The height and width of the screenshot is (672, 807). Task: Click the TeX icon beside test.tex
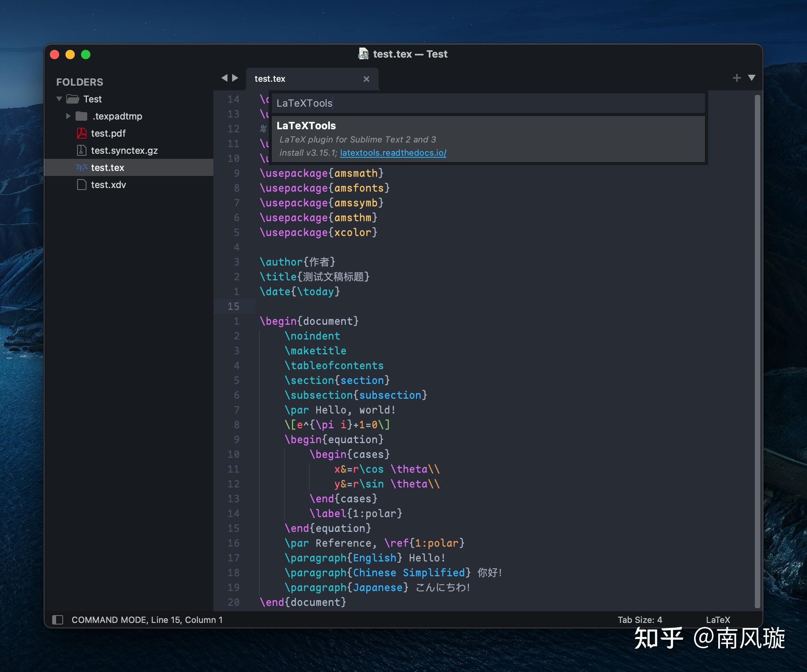click(81, 167)
